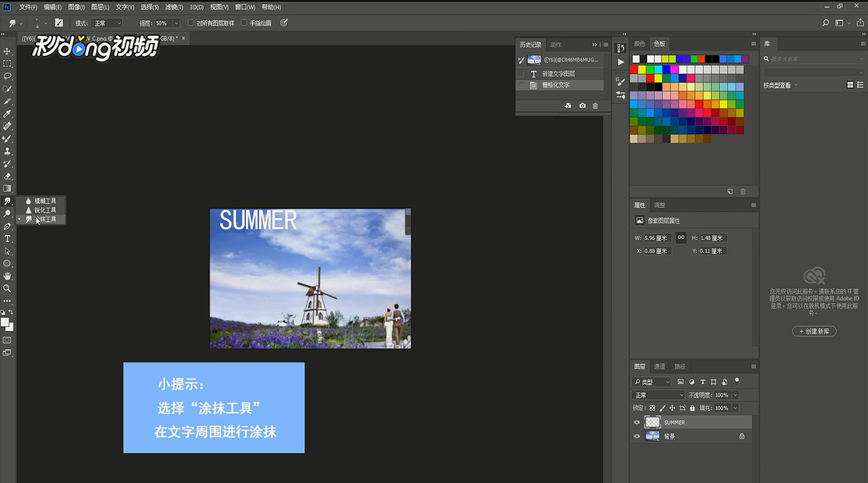Open the 文件(F) menu
Screen dimensions: 868x483
28,7
